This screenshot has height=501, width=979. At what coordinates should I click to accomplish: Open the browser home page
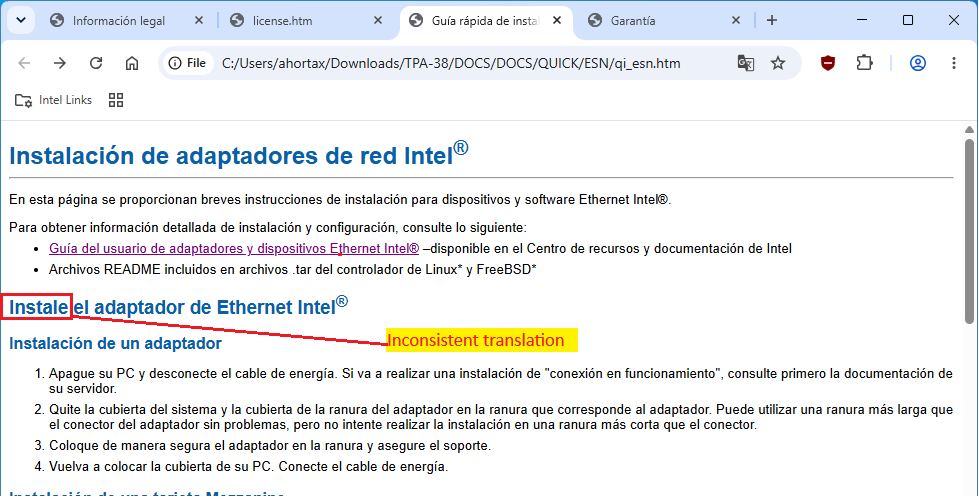[x=132, y=63]
